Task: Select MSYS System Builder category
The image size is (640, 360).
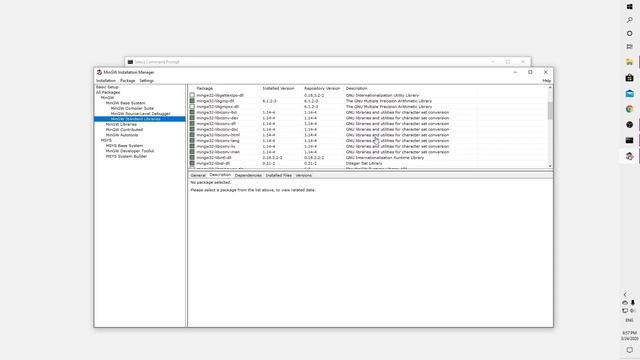Action: [127, 156]
